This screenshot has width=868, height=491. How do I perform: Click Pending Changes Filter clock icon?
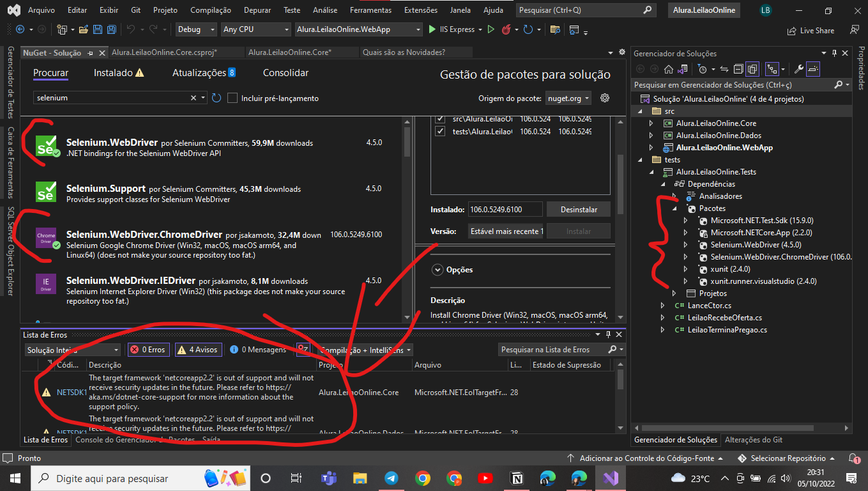pyautogui.click(x=703, y=69)
